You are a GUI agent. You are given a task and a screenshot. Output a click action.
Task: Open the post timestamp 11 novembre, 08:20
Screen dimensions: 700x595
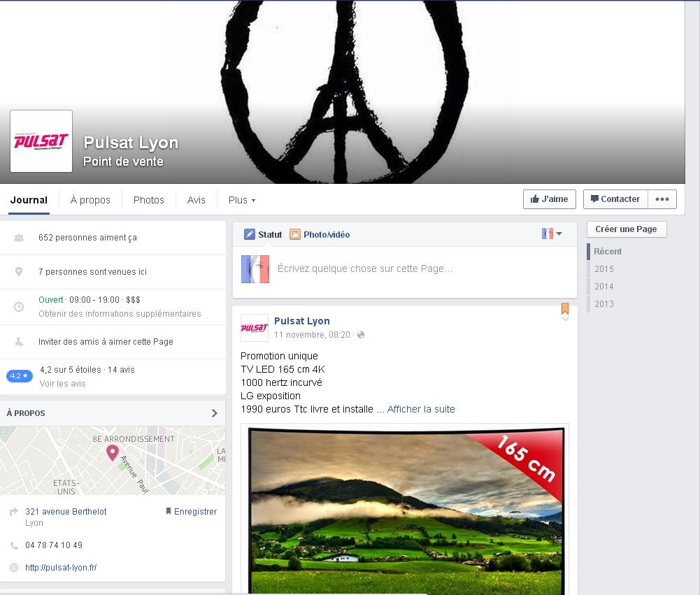pos(312,335)
